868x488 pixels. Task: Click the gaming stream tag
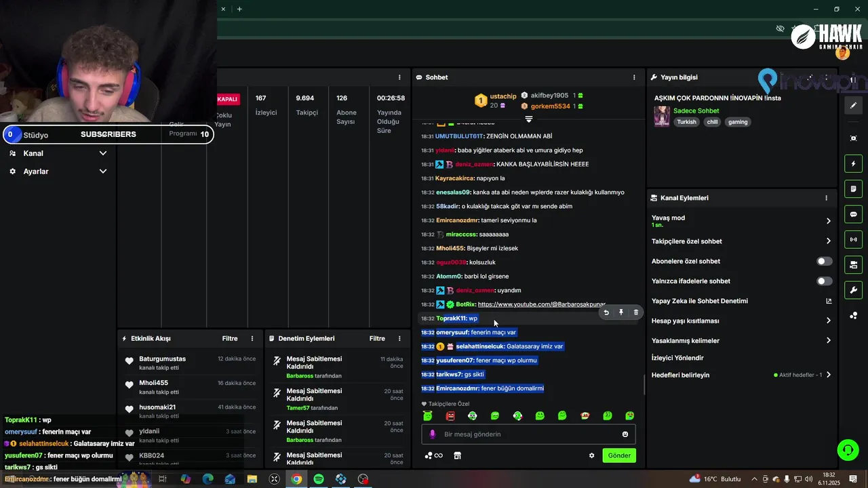[738, 122]
